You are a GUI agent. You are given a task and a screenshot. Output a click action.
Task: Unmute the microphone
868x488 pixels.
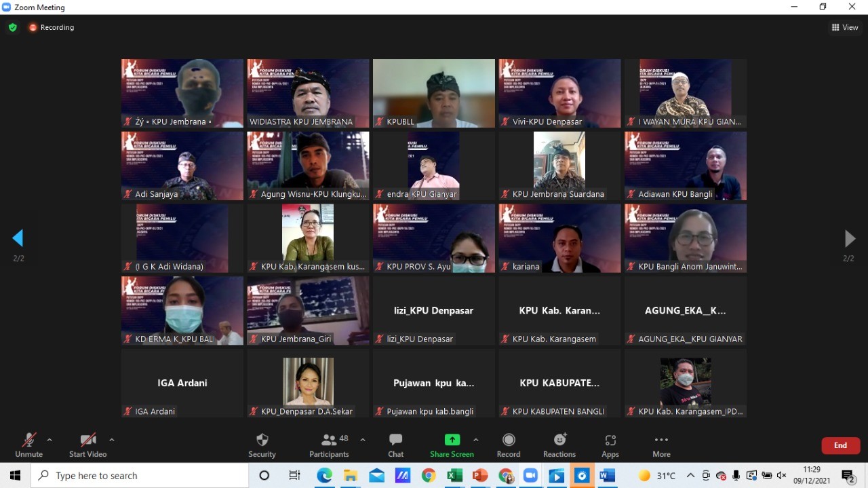coord(28,445)
